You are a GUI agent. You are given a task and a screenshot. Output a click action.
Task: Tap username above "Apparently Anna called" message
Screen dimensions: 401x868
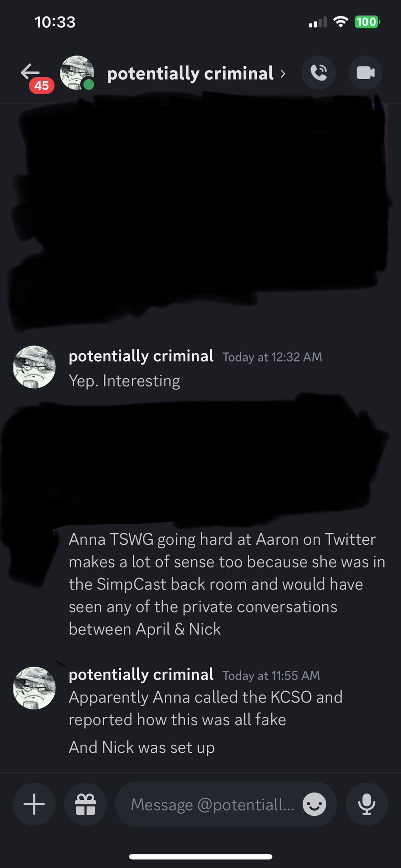(141, 674)
